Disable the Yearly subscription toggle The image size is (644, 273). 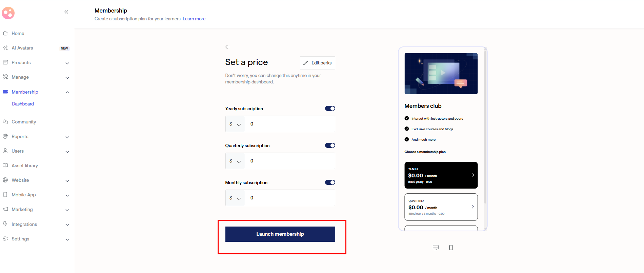point(330,109)
